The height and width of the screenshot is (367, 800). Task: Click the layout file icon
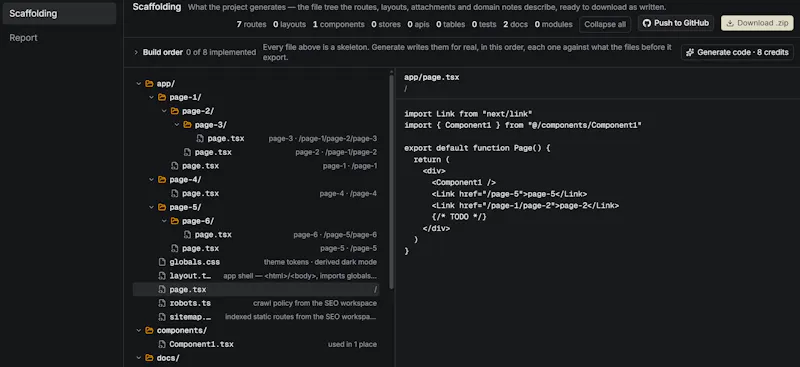tap(162, 276)
